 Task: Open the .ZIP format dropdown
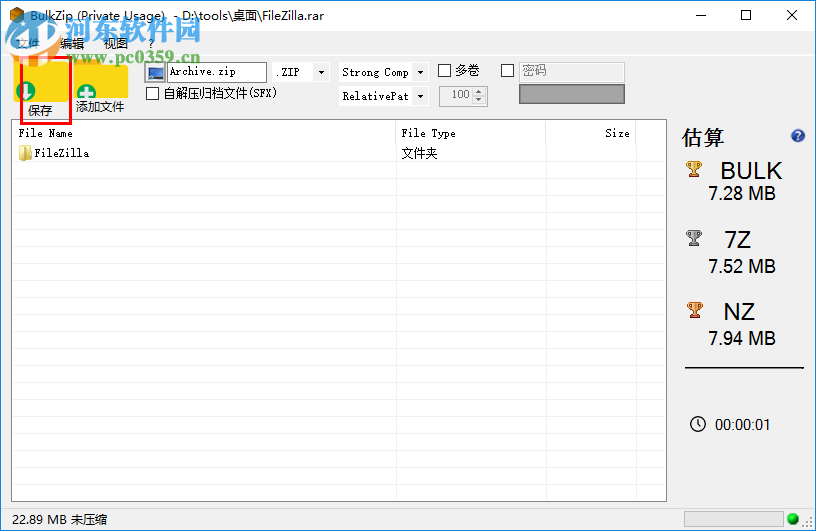(322, 72)
